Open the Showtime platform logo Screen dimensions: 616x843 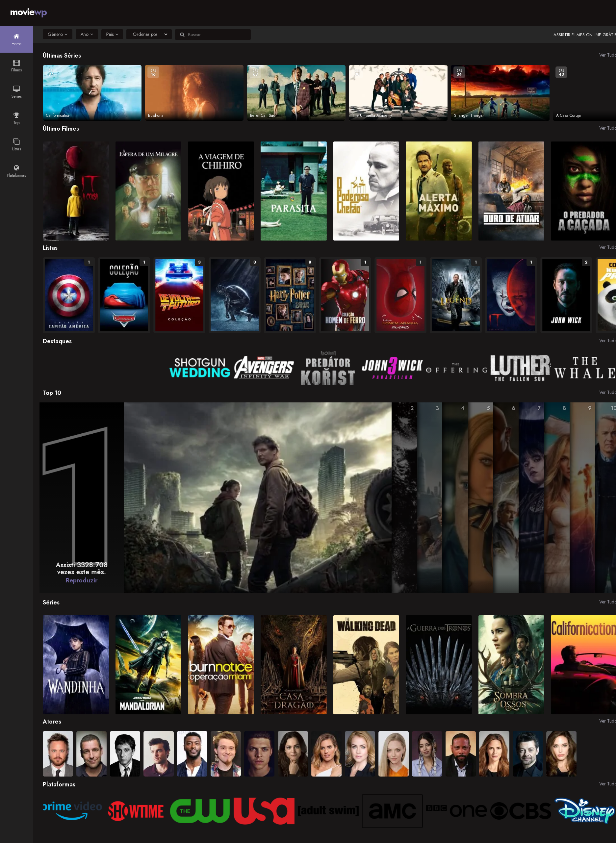(x=136, y=811)
